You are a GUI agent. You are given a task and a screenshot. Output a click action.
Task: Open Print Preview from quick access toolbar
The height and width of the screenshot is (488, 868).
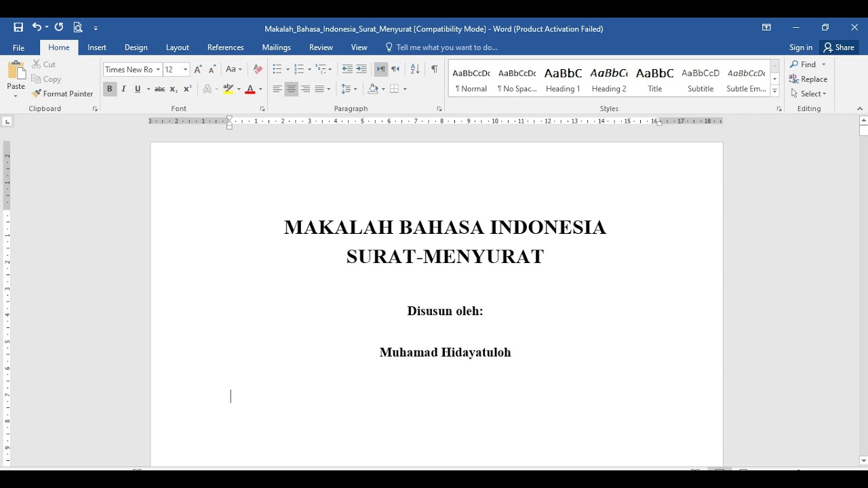pyautogui.click(x=78, y=28)
